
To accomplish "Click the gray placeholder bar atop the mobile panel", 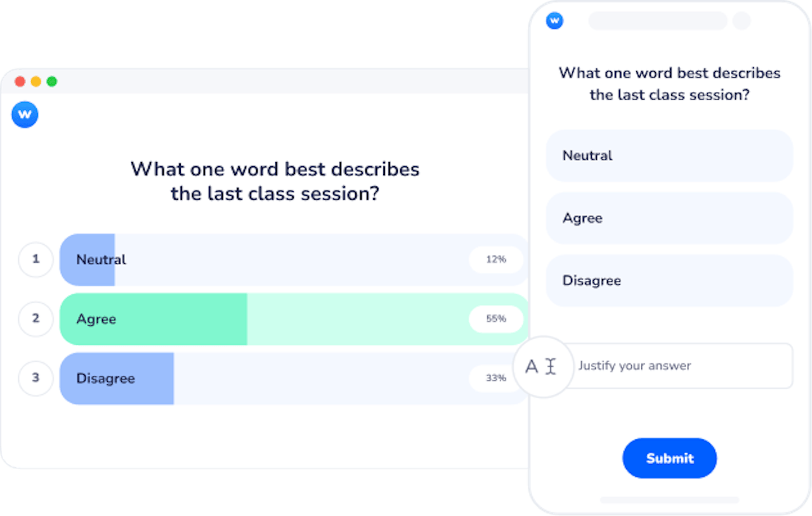I will tap(657, 21).
